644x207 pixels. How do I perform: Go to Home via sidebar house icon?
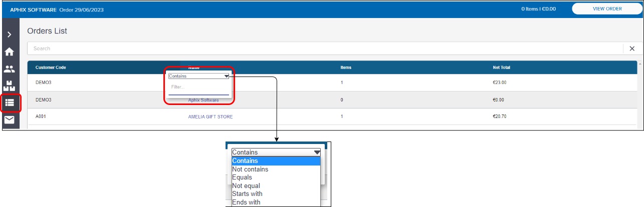click(x=9, y=51)
